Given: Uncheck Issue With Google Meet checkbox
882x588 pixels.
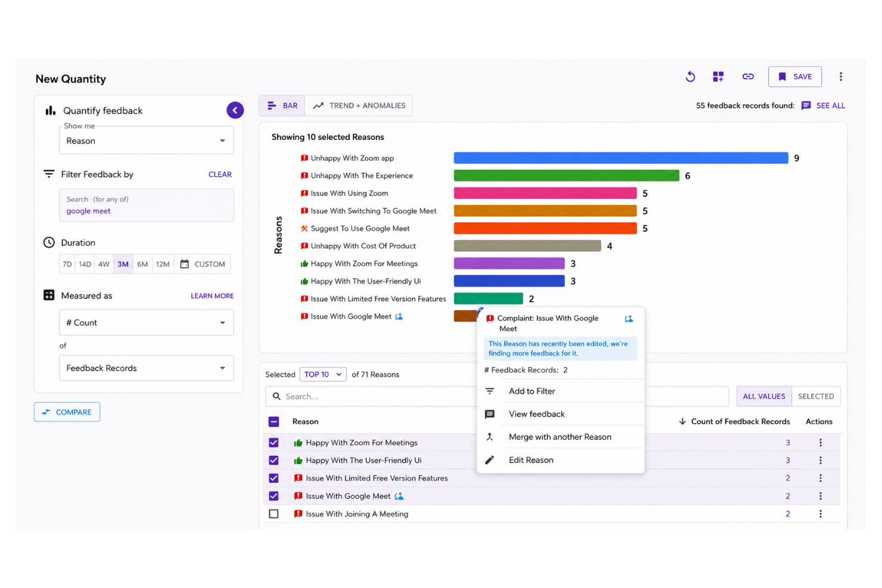Looking at the screenshot, I should tap(274, 496).
